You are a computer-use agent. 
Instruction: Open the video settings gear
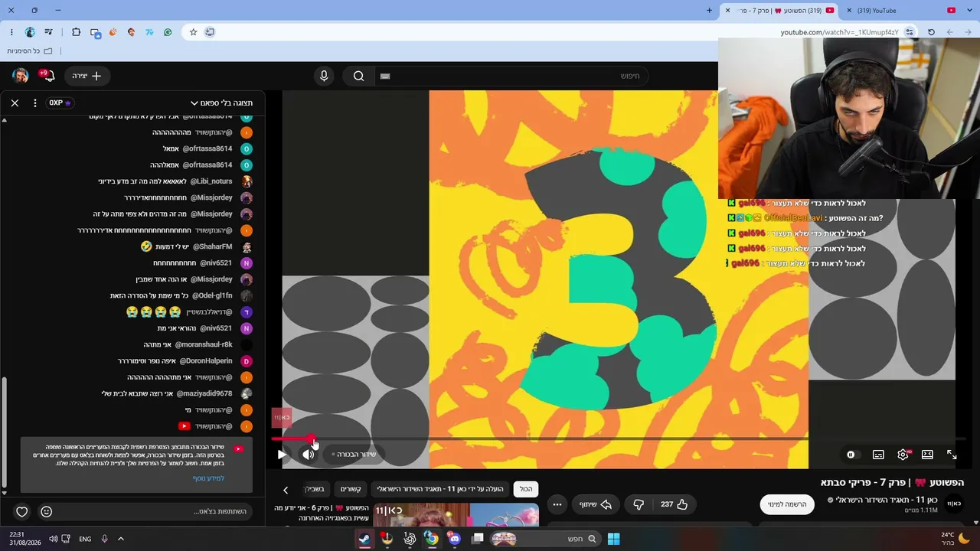(903, 455)
